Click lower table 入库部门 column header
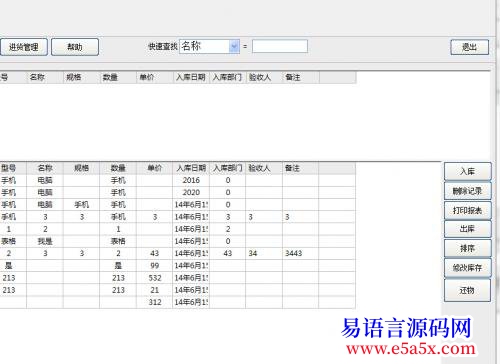 click(227, 168)
